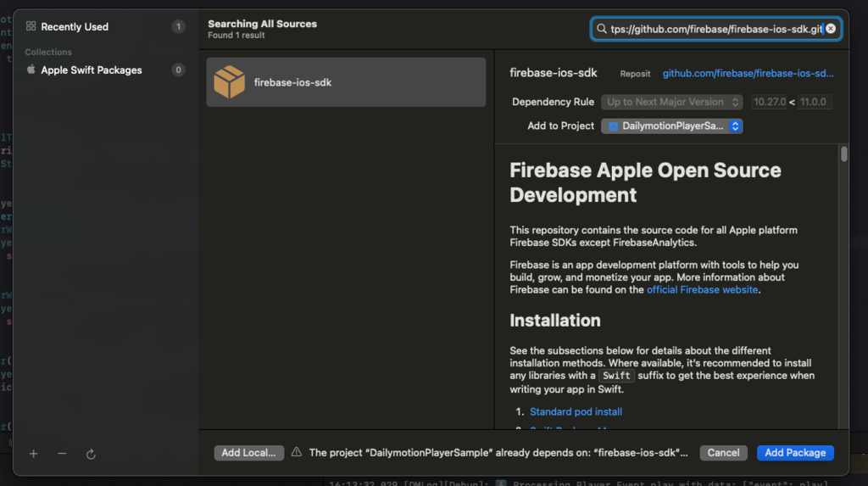The width and height of the screenshot is (868, 486).
Task: Add a package collection with plus button
Action: coord(33,454)
